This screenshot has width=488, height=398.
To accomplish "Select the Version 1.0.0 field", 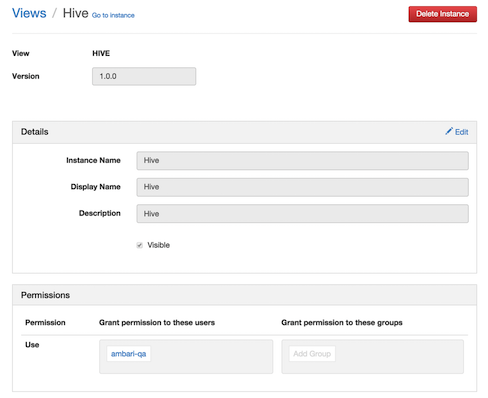I will pos(144,76).
